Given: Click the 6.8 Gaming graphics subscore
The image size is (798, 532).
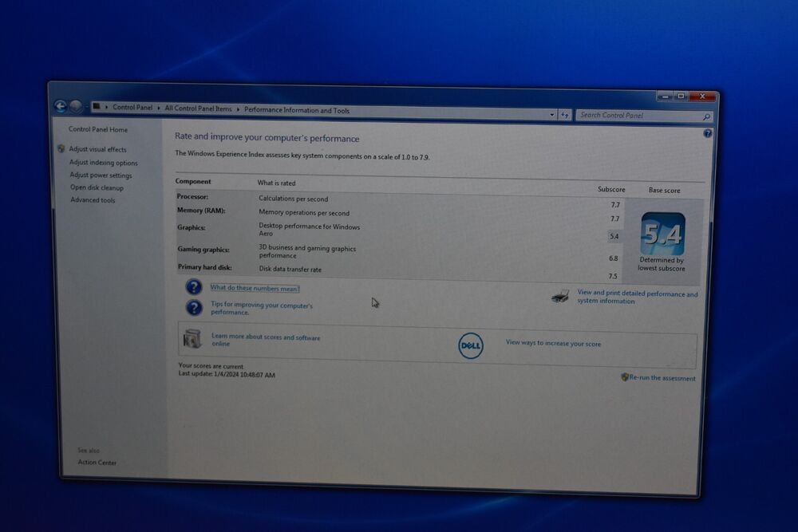Looking at the screenshot, I should pos(613,258).
